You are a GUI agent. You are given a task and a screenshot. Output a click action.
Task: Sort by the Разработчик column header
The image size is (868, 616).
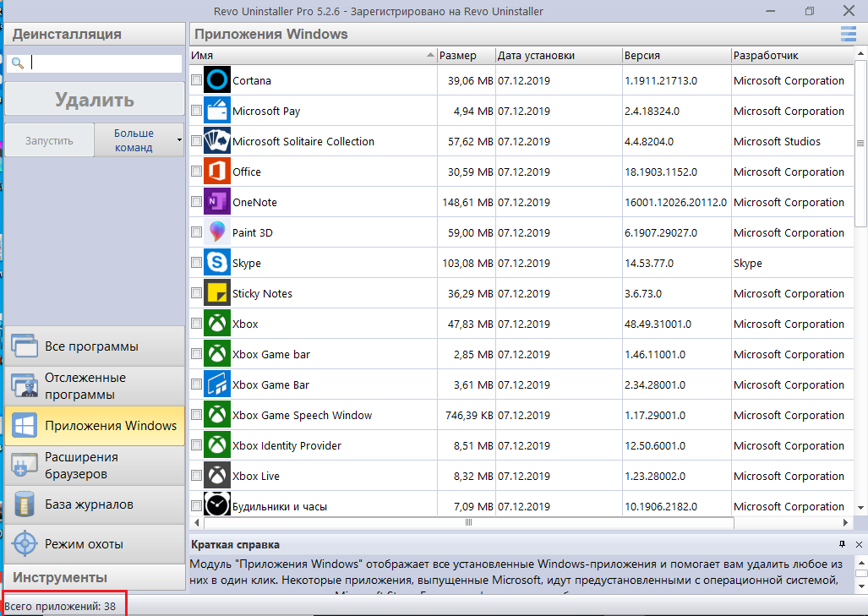point(792,55)
